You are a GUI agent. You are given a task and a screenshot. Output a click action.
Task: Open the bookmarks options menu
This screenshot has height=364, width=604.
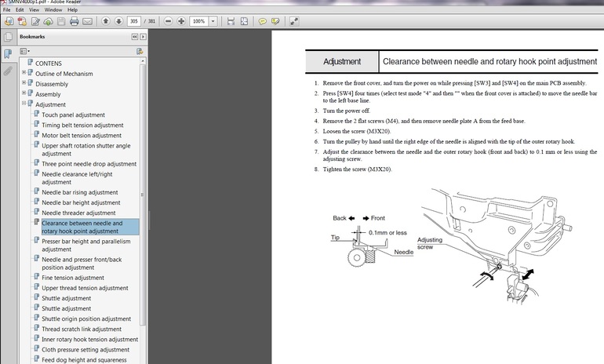click(x=24, y=51)
